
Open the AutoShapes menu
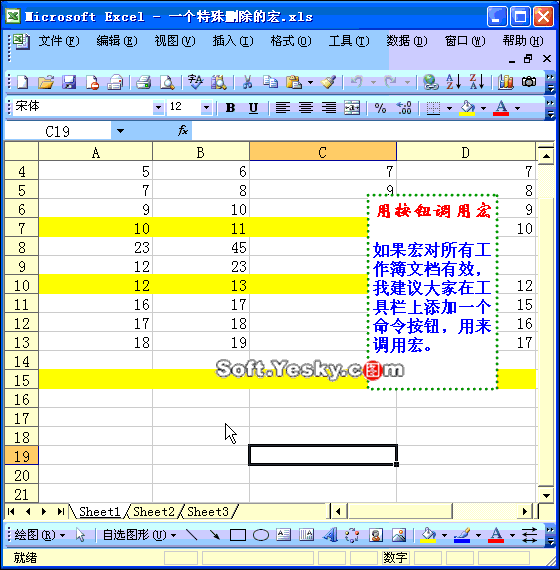139,535
